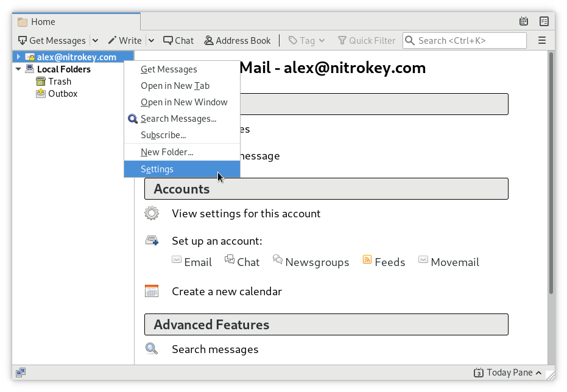Open the Address Book
Viewport: 567px width, 392px height.
pos(238,40)
